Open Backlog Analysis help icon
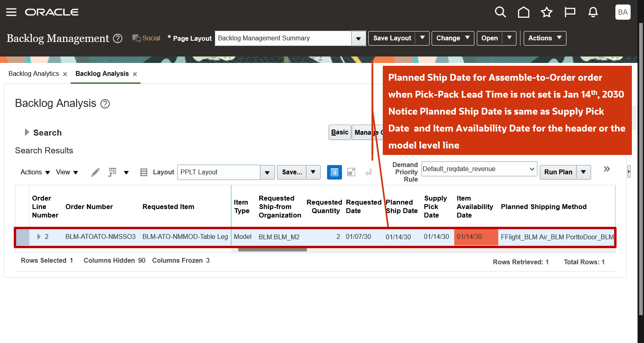 click(105, 104)
